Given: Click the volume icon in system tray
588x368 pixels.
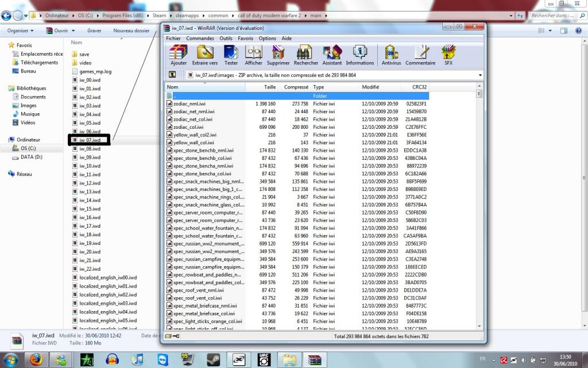Looking at the screenshot, I should click(524, 361).
